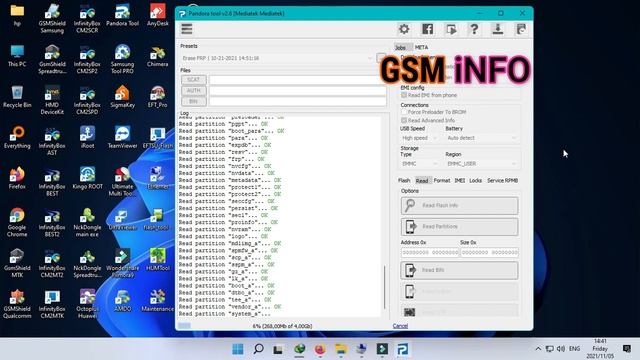Cancel the running read operation
Image resolution: width=640 pixels, height=360 pixels.
pos(400,326)
